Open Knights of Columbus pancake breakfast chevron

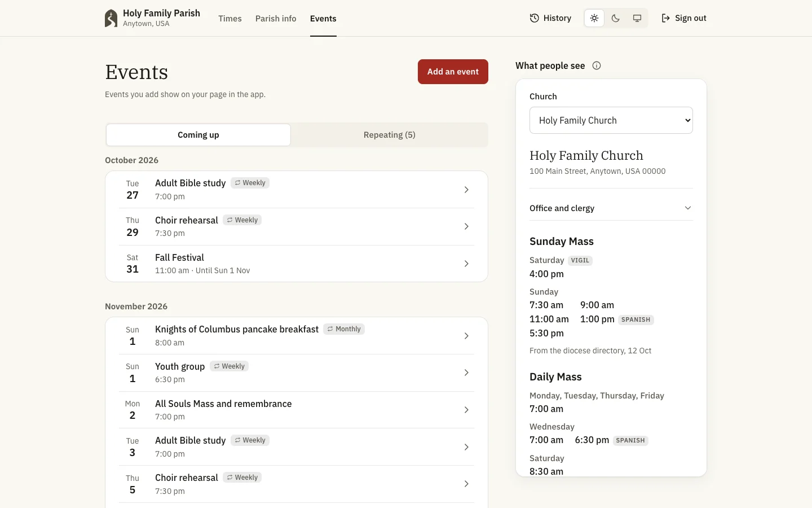tap(466, 336)
